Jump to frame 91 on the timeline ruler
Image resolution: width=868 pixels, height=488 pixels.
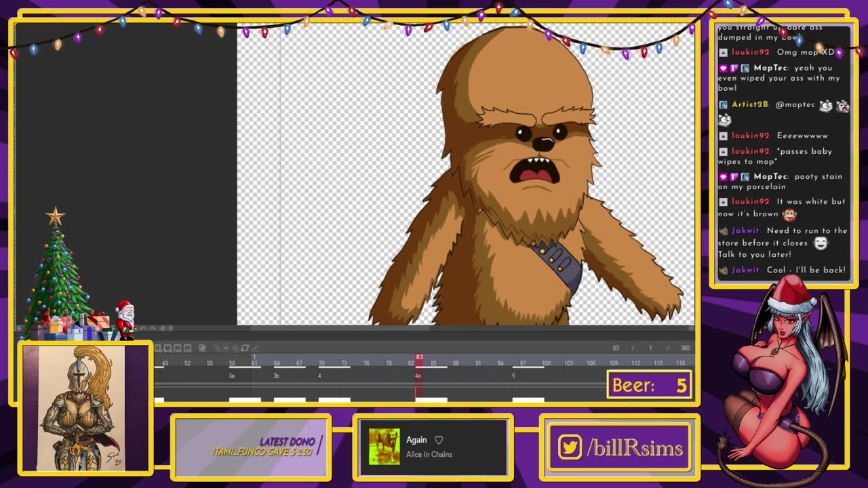478,364
